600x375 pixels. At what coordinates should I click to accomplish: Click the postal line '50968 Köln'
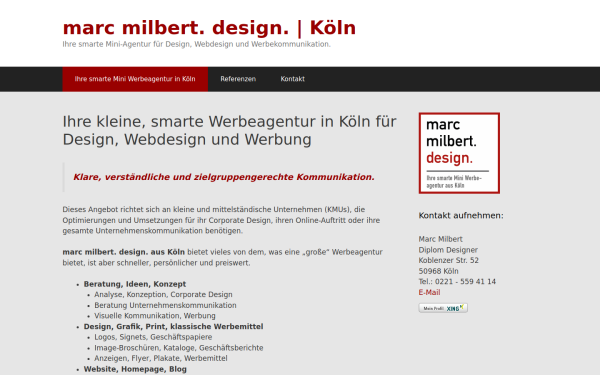[x=439, y=271]
